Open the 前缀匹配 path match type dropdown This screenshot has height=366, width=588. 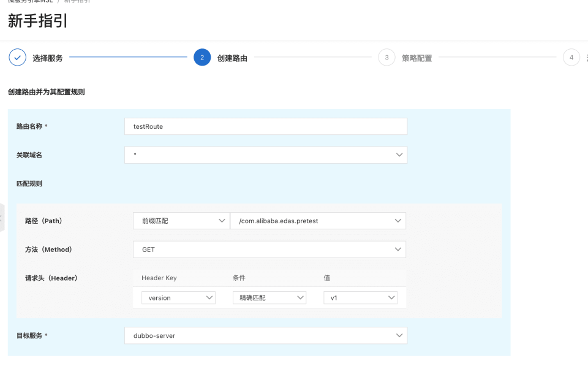point(181,221)
